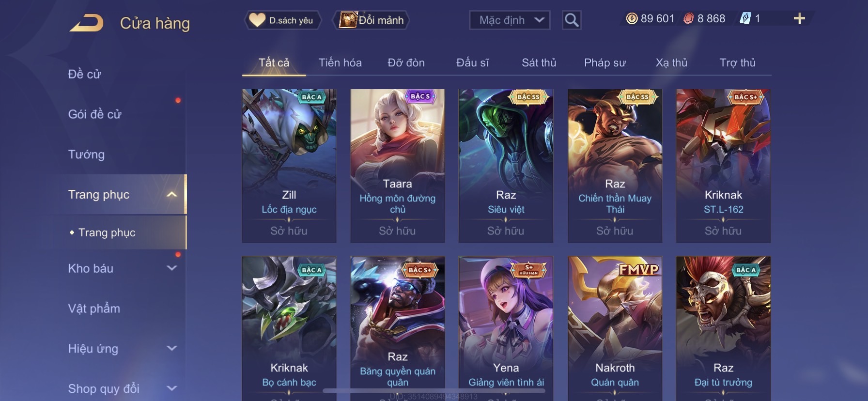This screenshot has height=401, width=868.
Task: Open Đổi mảnh fragment exchange
Action: [x=372, y=20]
